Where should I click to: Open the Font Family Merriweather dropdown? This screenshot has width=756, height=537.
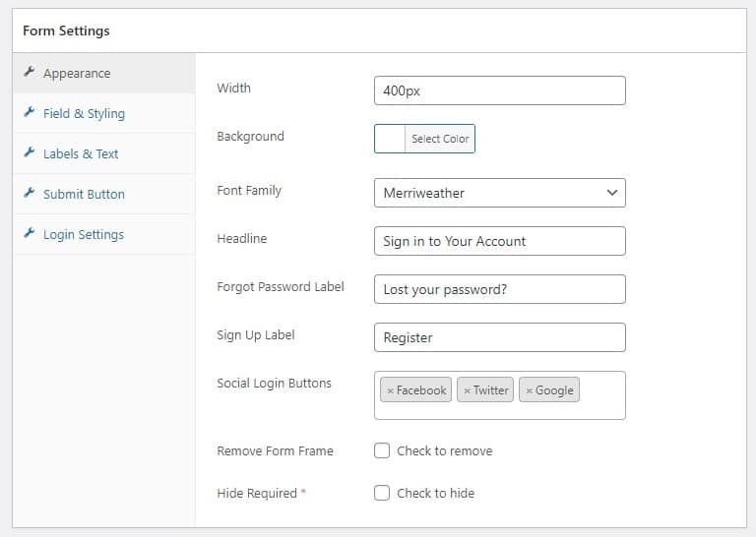(499, 193)
